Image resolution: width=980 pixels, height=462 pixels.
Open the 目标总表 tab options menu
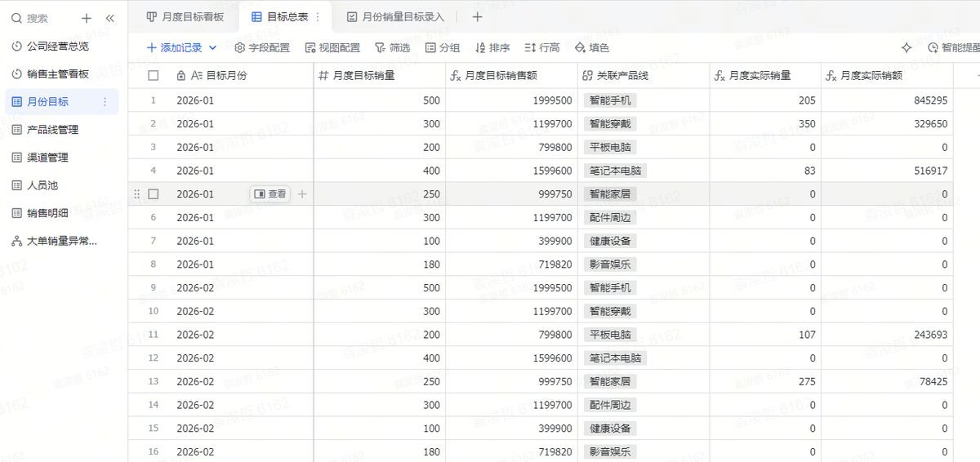[x=318, y=16]
